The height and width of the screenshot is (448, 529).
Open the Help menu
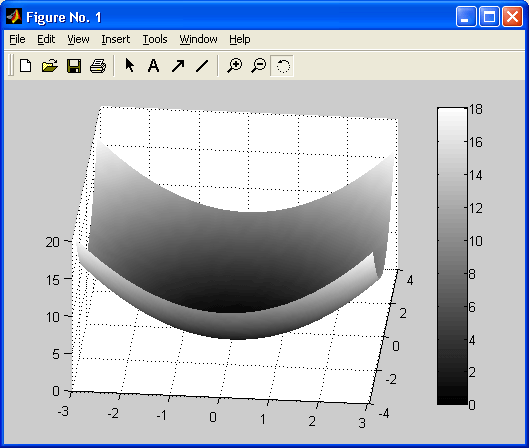click(240, 39)
